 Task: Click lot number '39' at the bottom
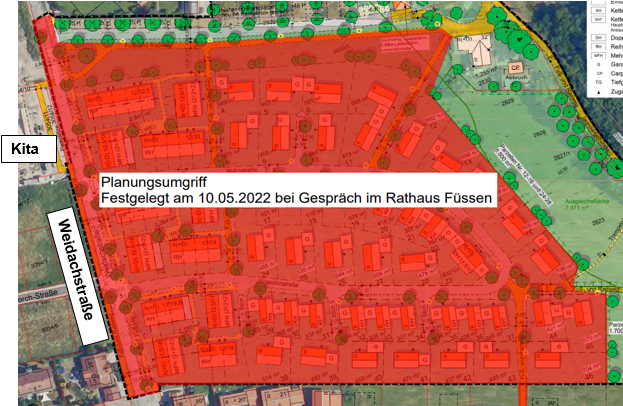(333, 378)
